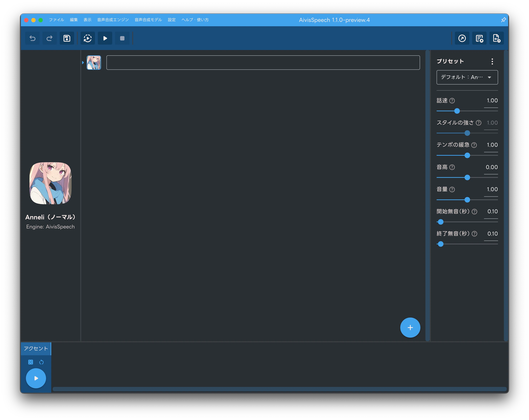
Task: Open the 表示 menu
Action: (x=87, y=20)
